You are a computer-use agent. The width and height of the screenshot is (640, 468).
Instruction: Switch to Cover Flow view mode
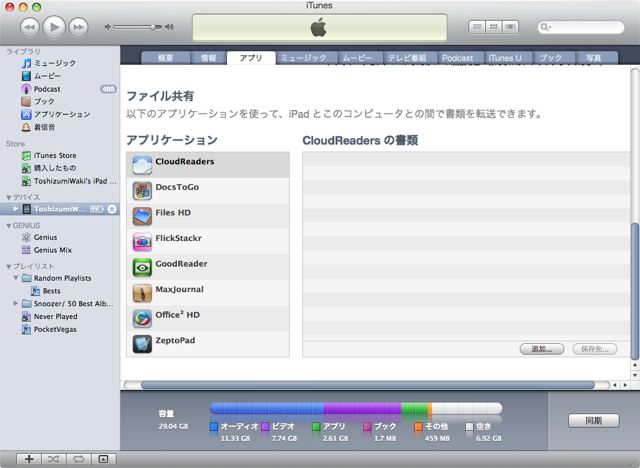tap(510, 27)
